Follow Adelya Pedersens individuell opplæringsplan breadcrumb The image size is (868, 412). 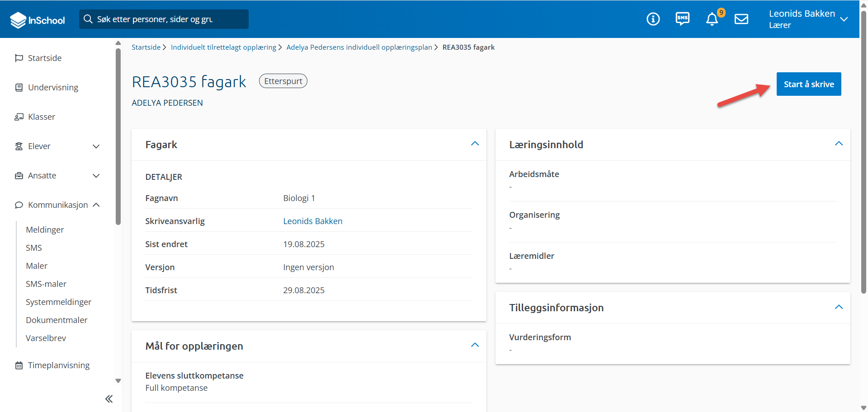359,47
